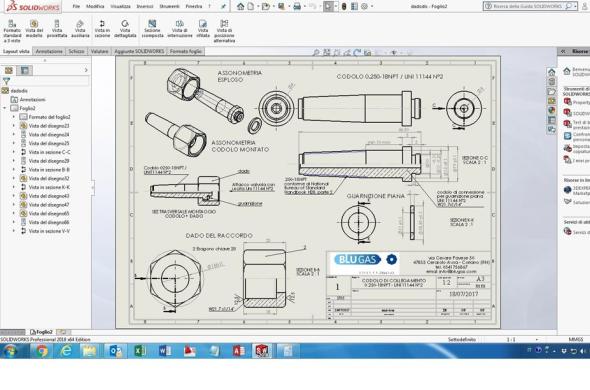Open Excel from the Windows taskbar

140,351
